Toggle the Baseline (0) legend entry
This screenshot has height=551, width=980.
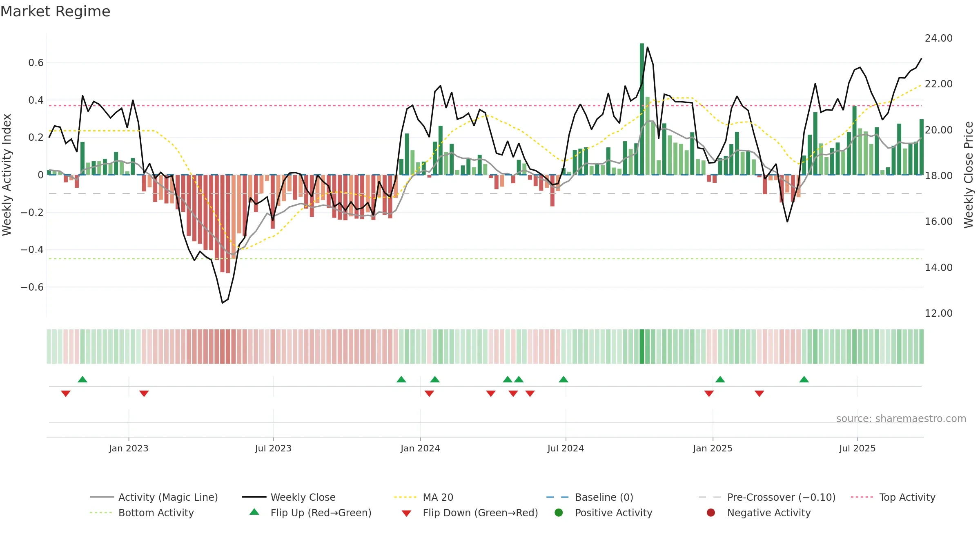[x=590, y=497]
